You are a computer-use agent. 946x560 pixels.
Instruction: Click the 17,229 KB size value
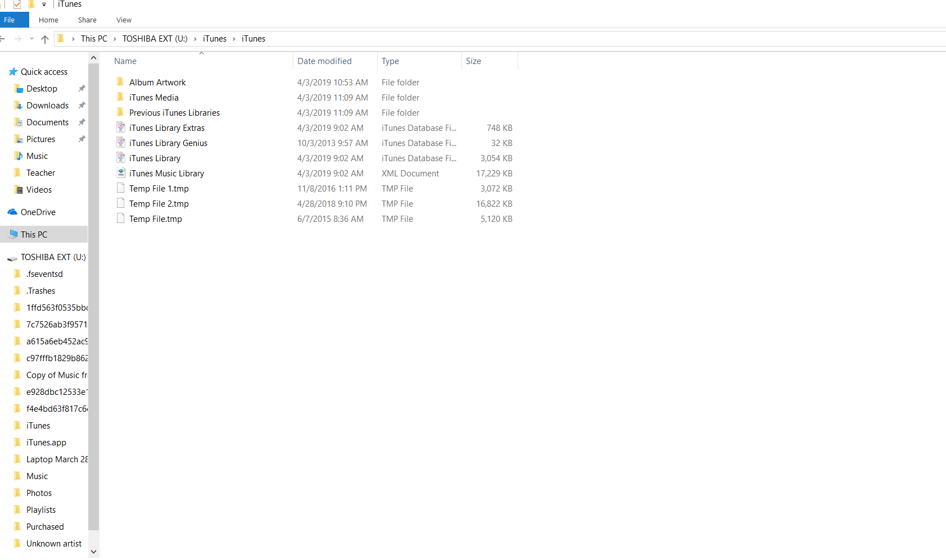[494, 174]
